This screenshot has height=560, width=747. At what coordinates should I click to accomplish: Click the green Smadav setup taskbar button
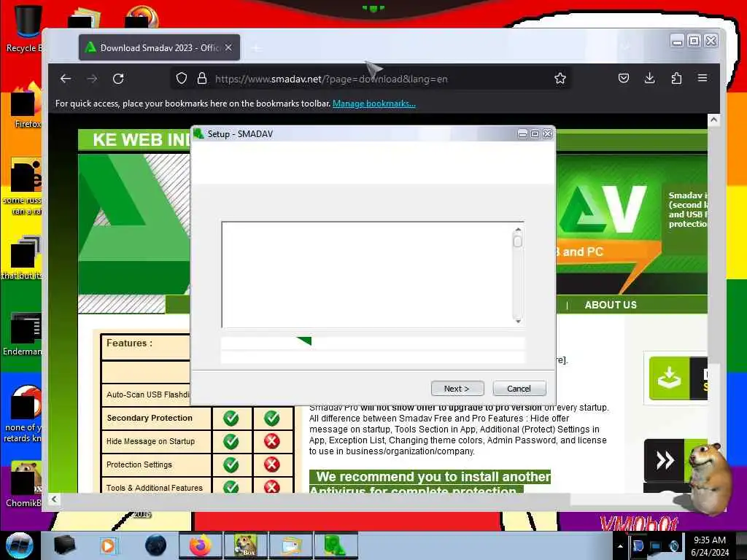point(336,545)
